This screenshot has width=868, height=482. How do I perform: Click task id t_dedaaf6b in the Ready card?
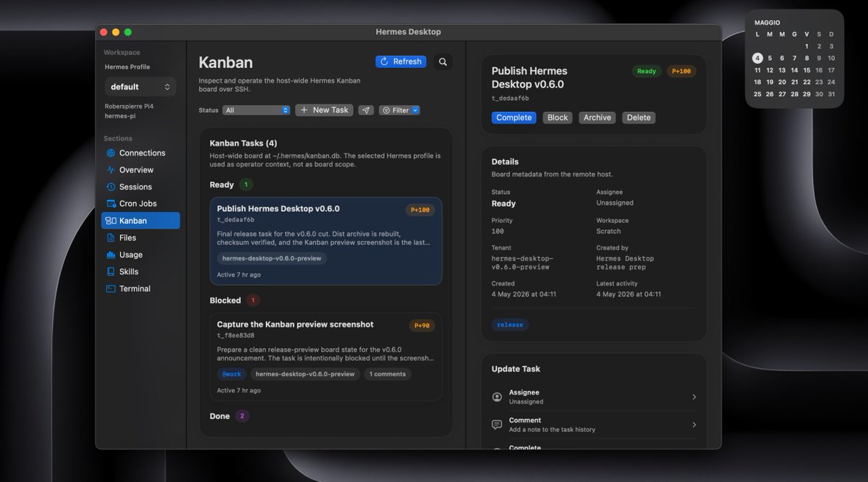[236, 220]
